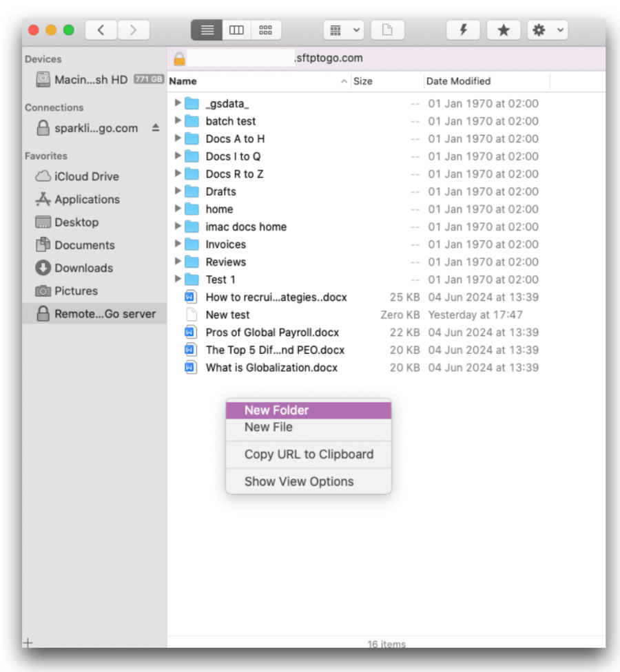This screenshot has width=620, height=672.
Task: Switch to icon grid view
Action: [x=266, y=30]
